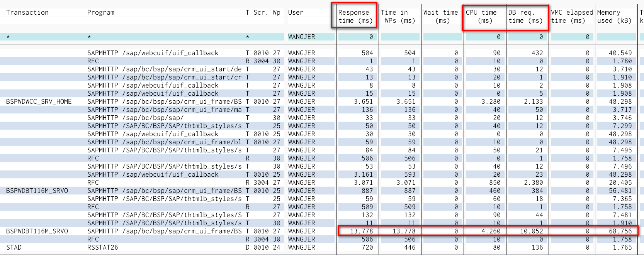Click the memory used value 7.299
The height and width of the screenshot is (255, 644).
click(622, 126)
